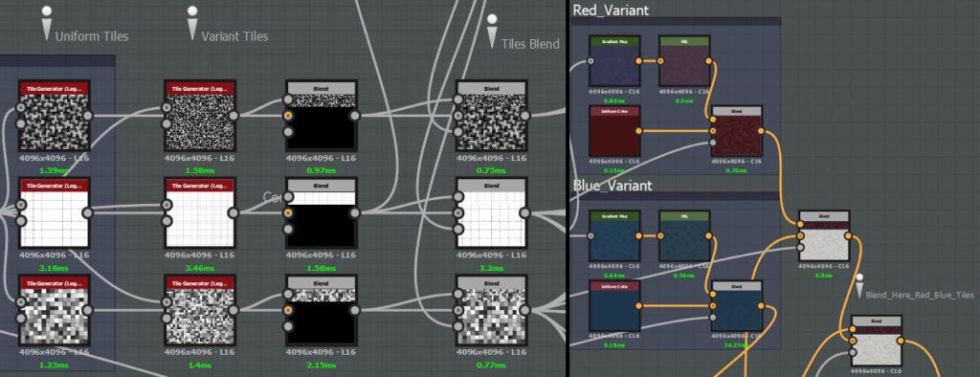The image size is (980, 377).
Task: Select the Tile Generator node timed 3.18ms
Action: [x=55, y=213]
